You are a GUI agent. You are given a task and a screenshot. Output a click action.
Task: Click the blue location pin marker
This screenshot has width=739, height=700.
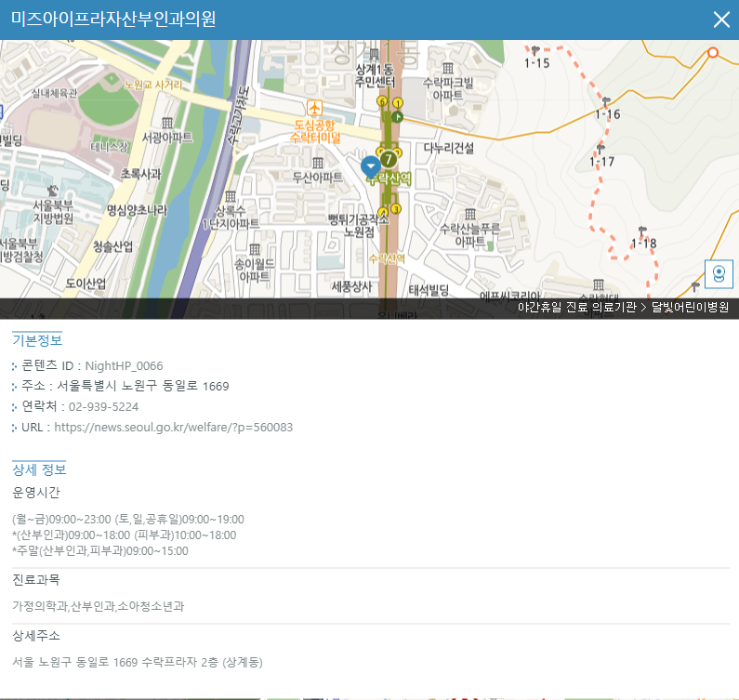pyautogui.click(x=371, y=167)
